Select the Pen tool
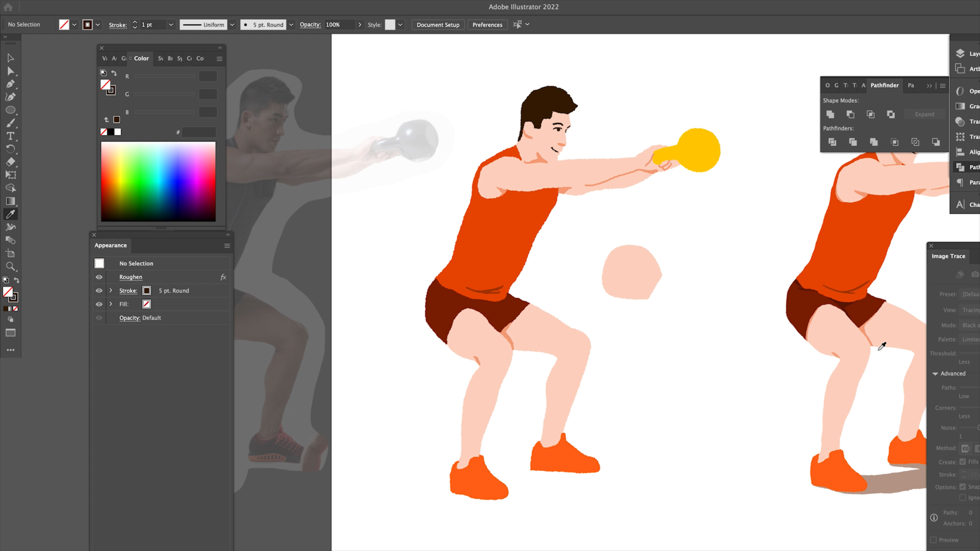This screenshot has width=980, height=551. pos(10,84)
